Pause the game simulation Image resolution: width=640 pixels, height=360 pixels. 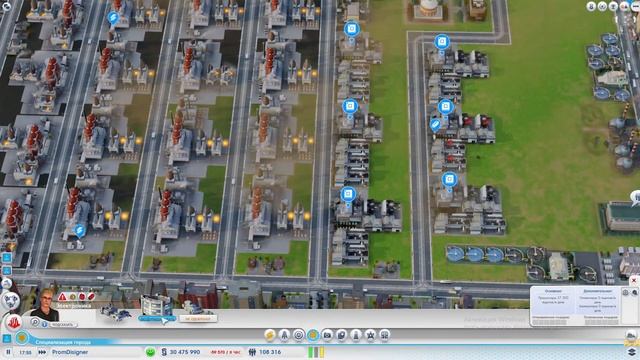[8, 352]
